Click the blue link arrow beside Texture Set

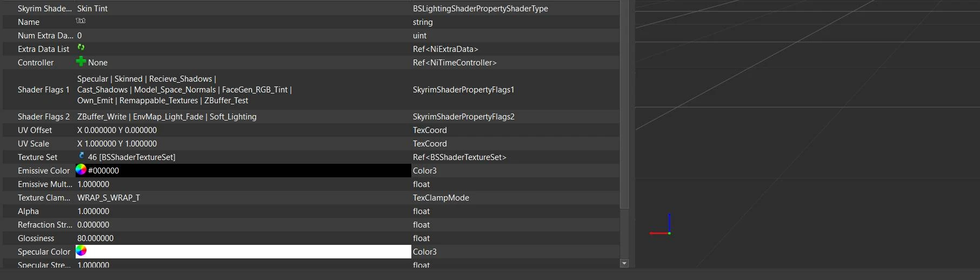coord(82,156)
